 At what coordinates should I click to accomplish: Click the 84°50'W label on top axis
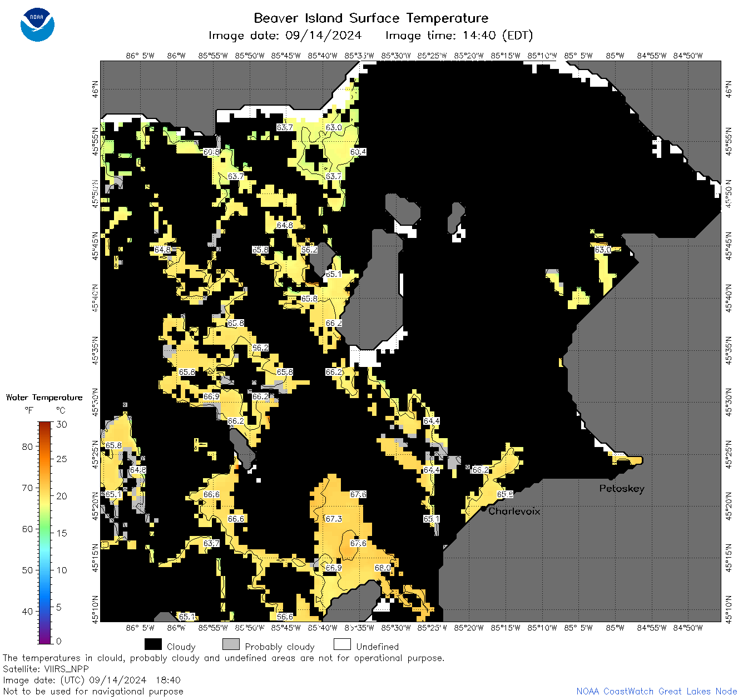tap(688, 56)
